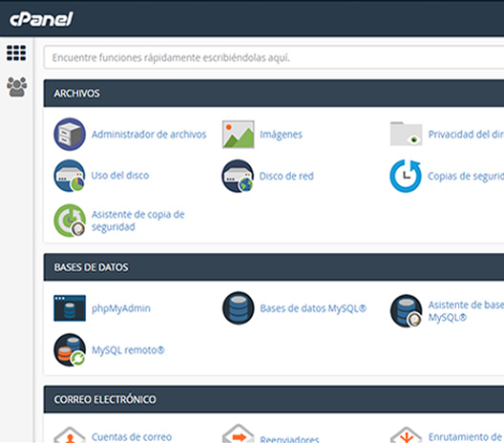Click the phpMyAdmin icon
504x443 pixels.
(70, 308)
